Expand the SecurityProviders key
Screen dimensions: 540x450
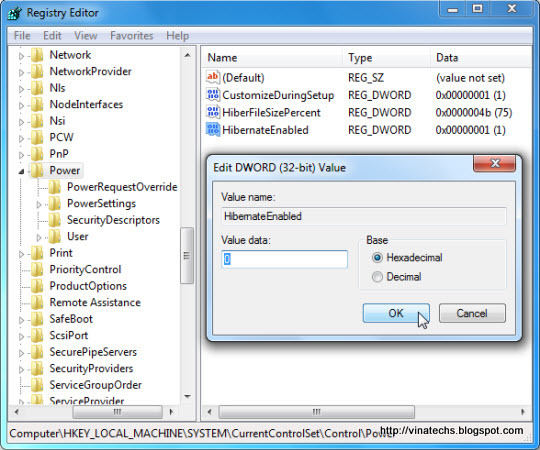21,369
